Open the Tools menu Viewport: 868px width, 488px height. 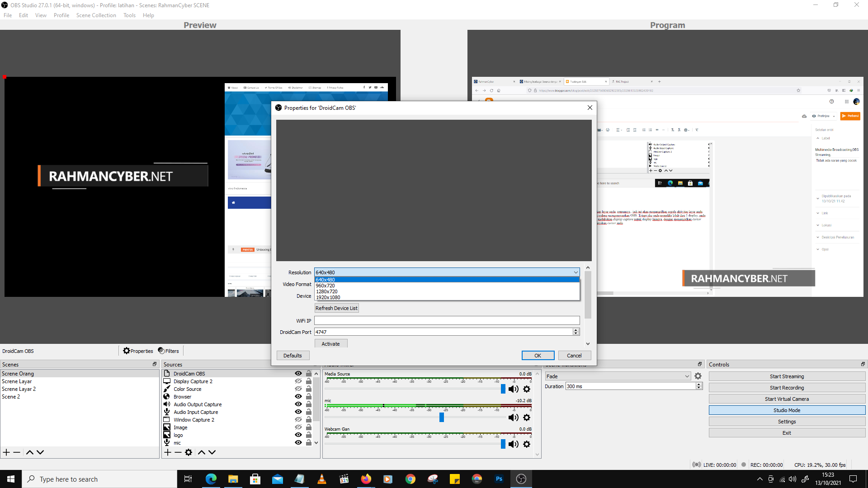129,15
